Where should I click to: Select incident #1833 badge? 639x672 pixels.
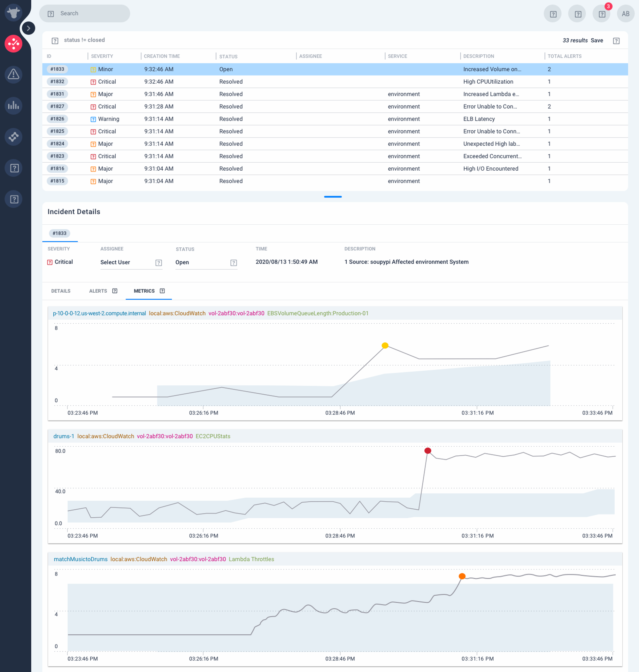click(57, 69)
